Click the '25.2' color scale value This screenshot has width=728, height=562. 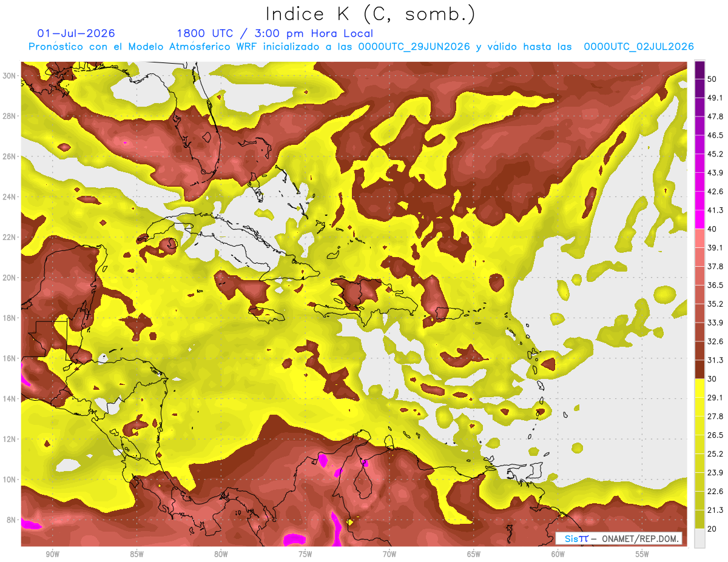(x=715, y=454)
